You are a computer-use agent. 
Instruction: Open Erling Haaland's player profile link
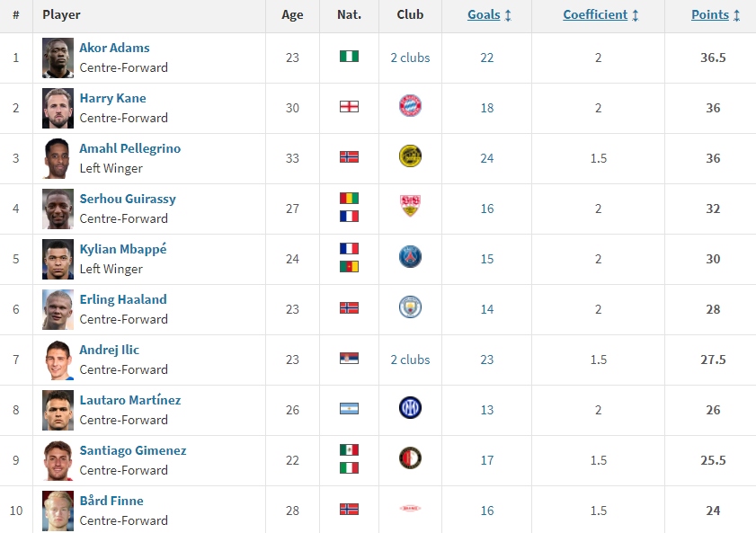coord(123,299)
